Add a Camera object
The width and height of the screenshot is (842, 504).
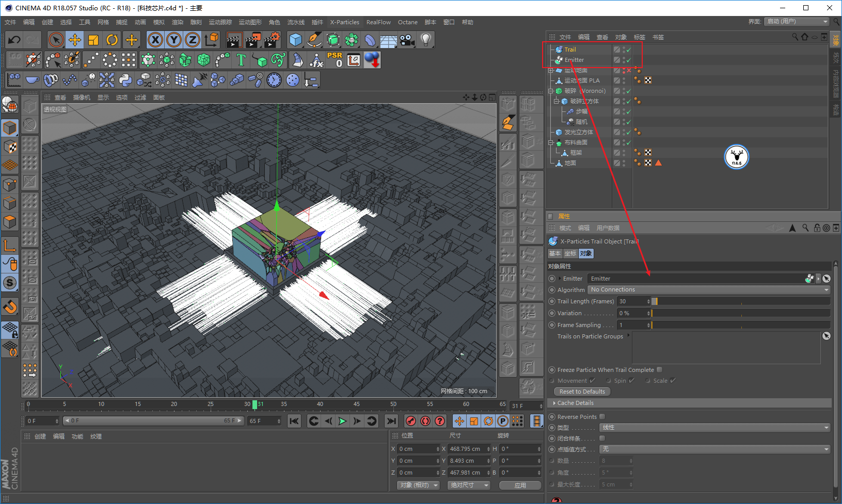click(407, 40)
